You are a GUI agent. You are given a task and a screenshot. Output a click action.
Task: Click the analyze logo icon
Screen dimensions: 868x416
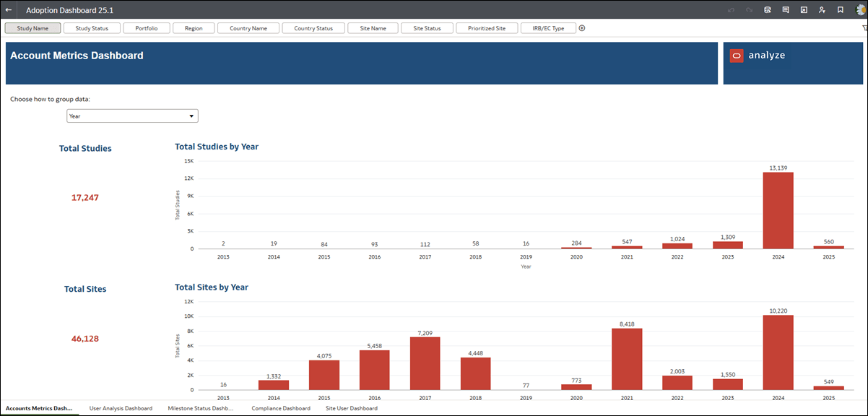[737, 54]
